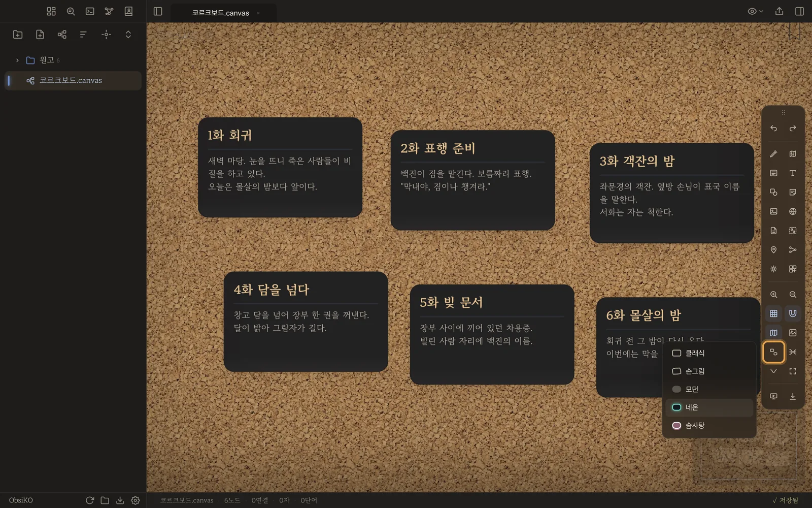Select the 원고 folder in the file tree
Viewport: 812px width, 508px height.
74,60
